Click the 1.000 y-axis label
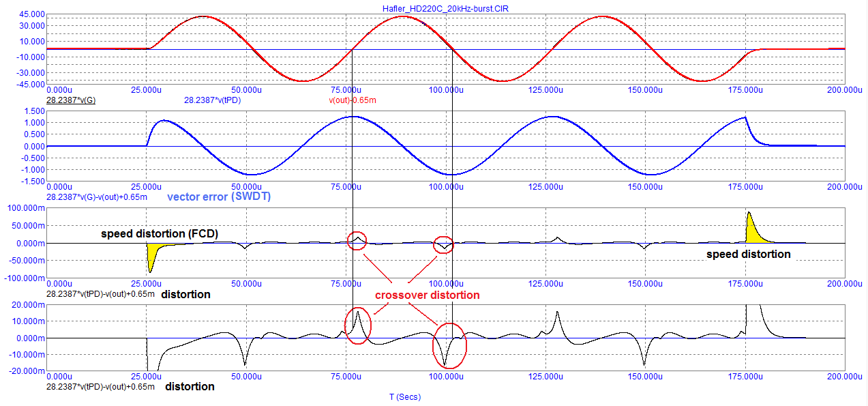 pyautogui.click(x=34, y=123)
